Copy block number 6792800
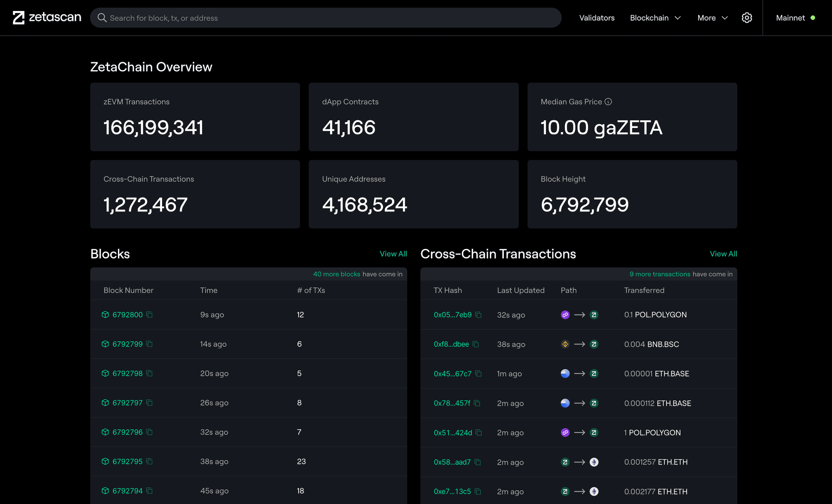This screenshot has width=832, height=504. click(150, 315)
